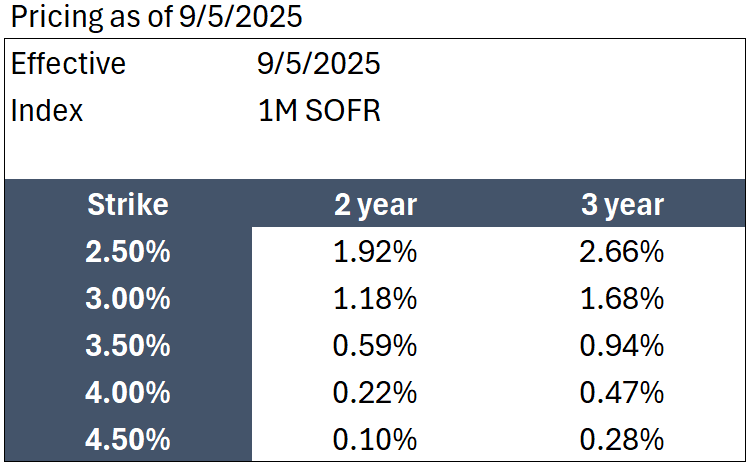Select the 4.50% strike row label
The image size is (748, 465).
tap(128, 439)
